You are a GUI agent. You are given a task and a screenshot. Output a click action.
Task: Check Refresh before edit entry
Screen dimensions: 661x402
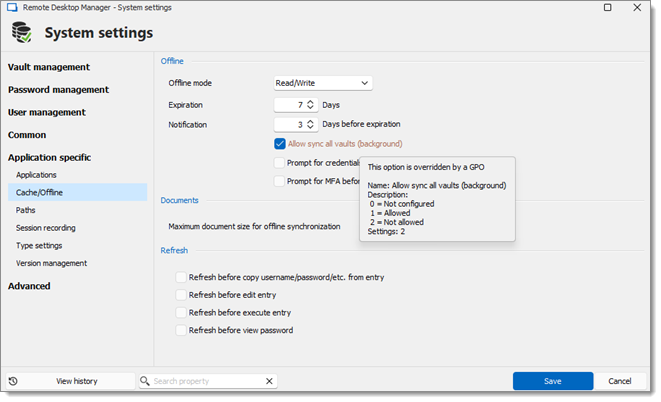coord(181,295)
